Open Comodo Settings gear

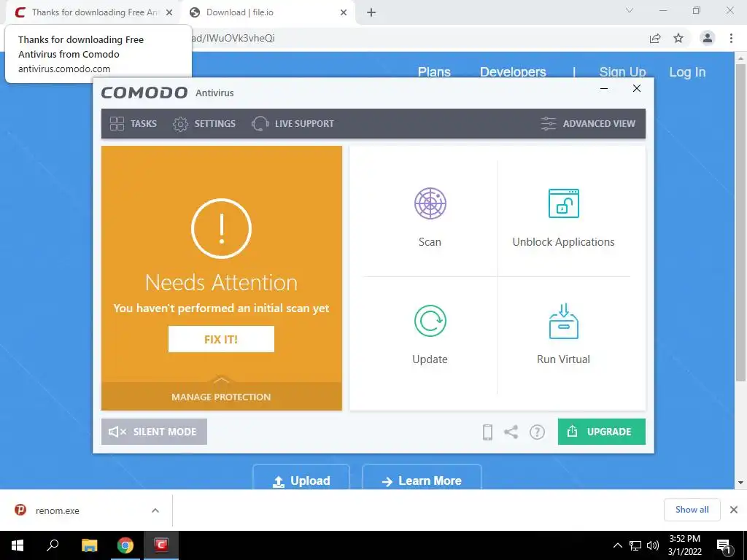click(x=204, y=124)
